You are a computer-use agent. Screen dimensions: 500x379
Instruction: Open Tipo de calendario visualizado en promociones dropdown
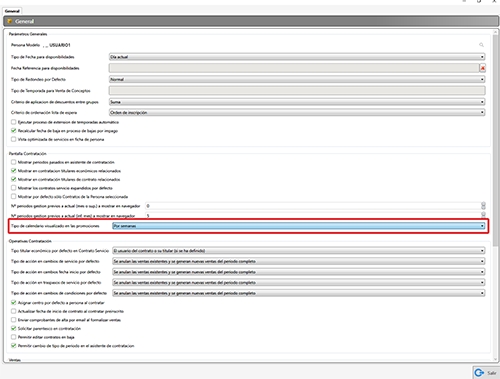[299, 226]
